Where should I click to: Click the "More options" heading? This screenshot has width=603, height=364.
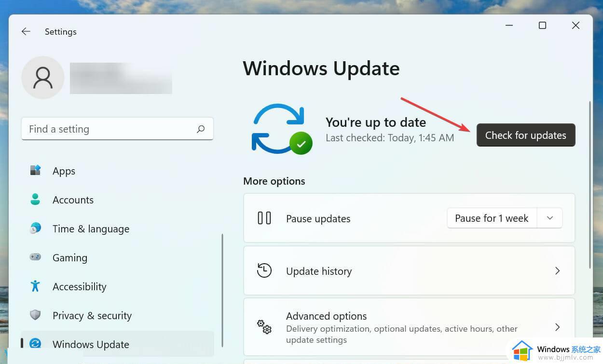coord(274,181)
